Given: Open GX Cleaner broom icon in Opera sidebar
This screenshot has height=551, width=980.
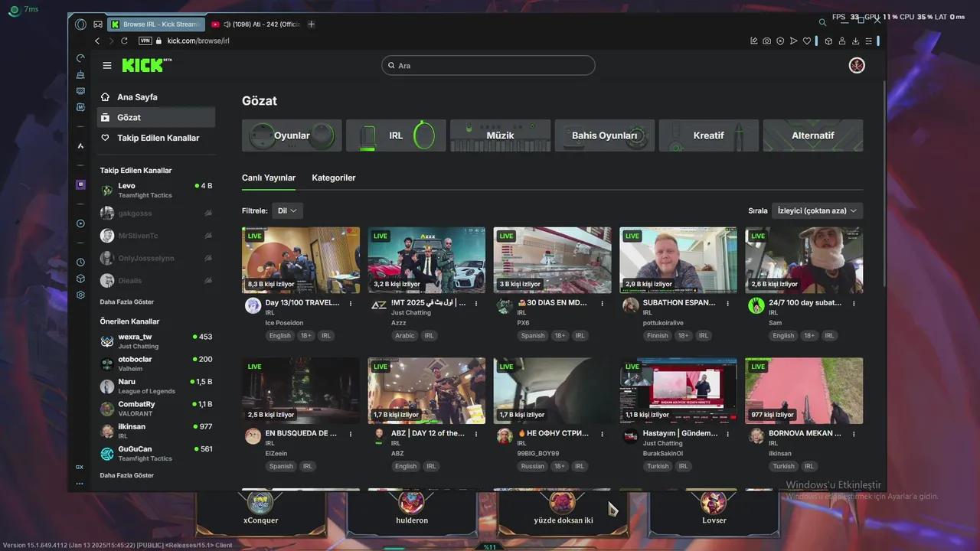Looking at the screenshot, I should (x=80, y=74).
